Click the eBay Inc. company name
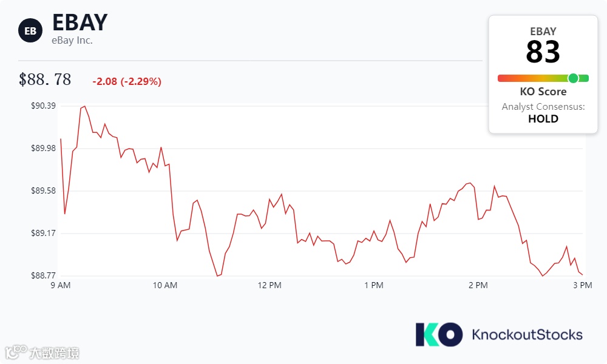Viewport: 607px width, 364px height. (x=72, y=41)
